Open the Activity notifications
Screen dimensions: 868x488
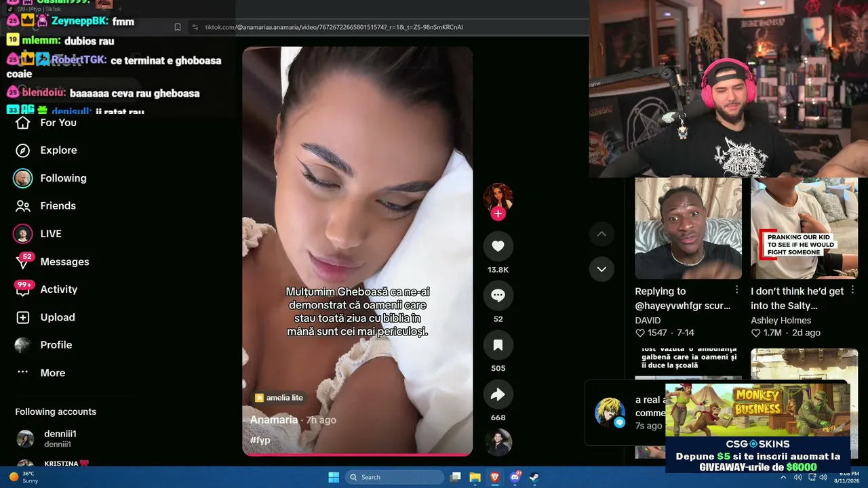pos(46,289)
